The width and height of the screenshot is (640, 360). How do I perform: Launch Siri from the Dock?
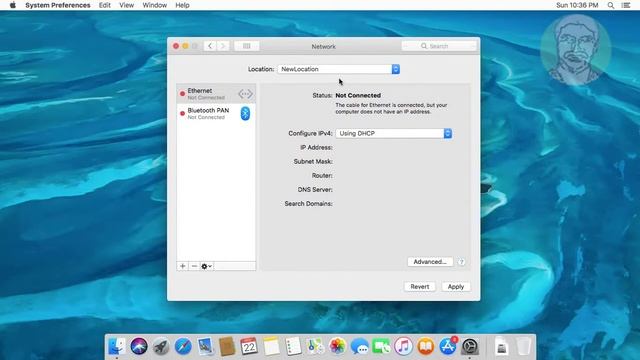(139, 347)
